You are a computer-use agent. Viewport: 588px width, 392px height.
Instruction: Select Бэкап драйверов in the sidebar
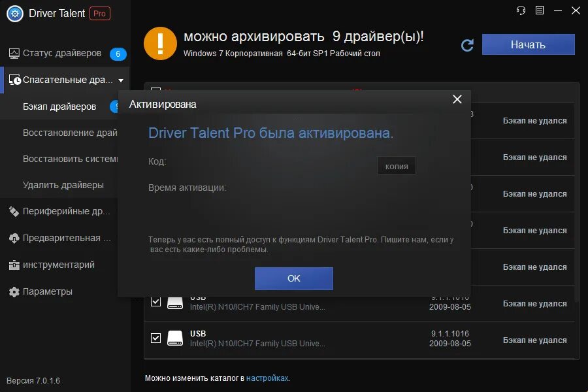pos(59,107)
